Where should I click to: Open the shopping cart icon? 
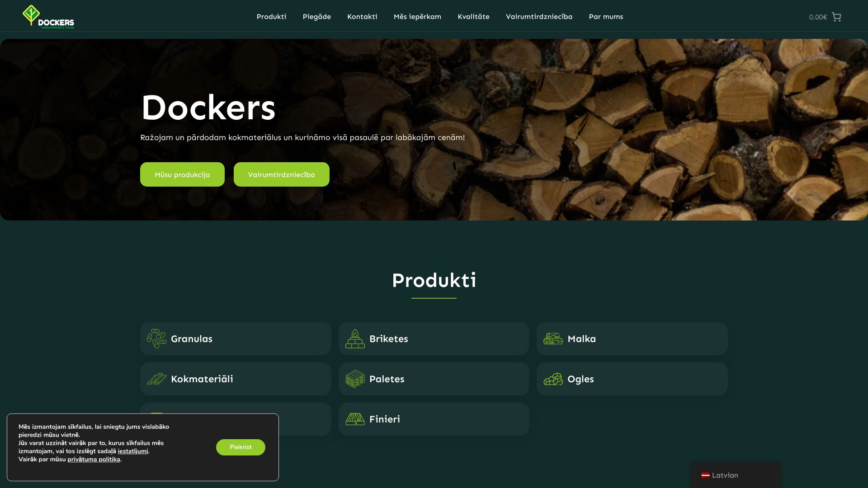(836, 17)
